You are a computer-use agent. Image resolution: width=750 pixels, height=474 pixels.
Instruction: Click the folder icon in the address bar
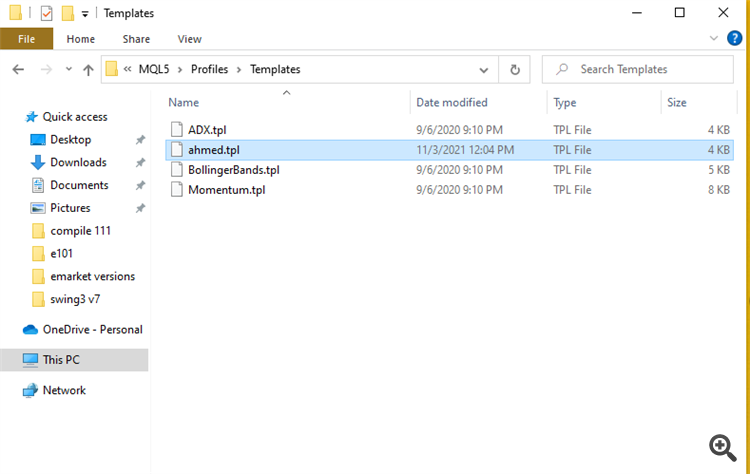coord(111,69)
